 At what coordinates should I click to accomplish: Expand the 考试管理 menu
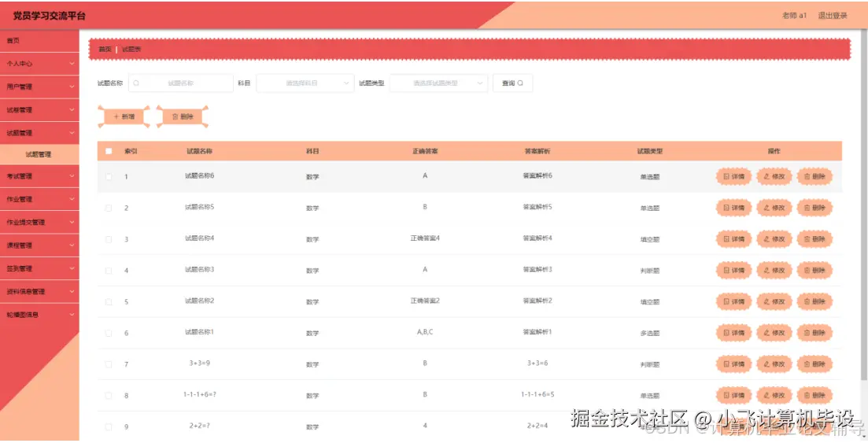[39, 176]
